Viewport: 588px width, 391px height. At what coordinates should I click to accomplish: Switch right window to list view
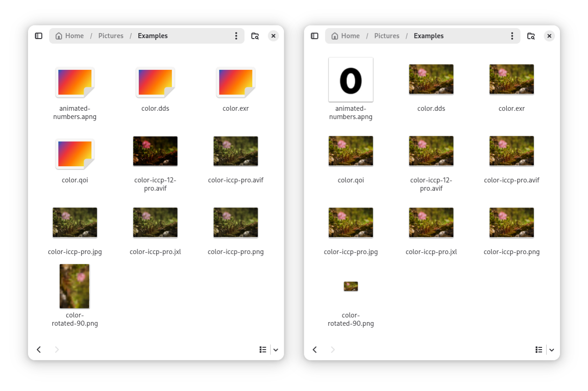(539, 350)
